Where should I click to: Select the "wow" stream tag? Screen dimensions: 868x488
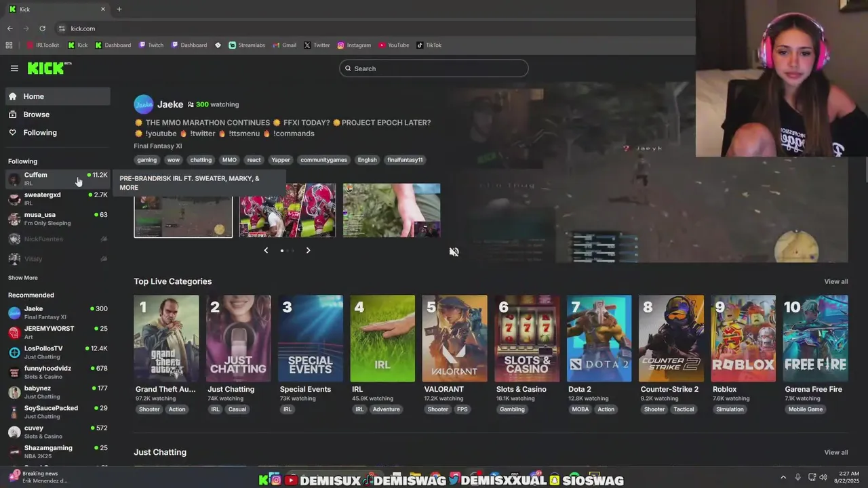coord(174,160)
